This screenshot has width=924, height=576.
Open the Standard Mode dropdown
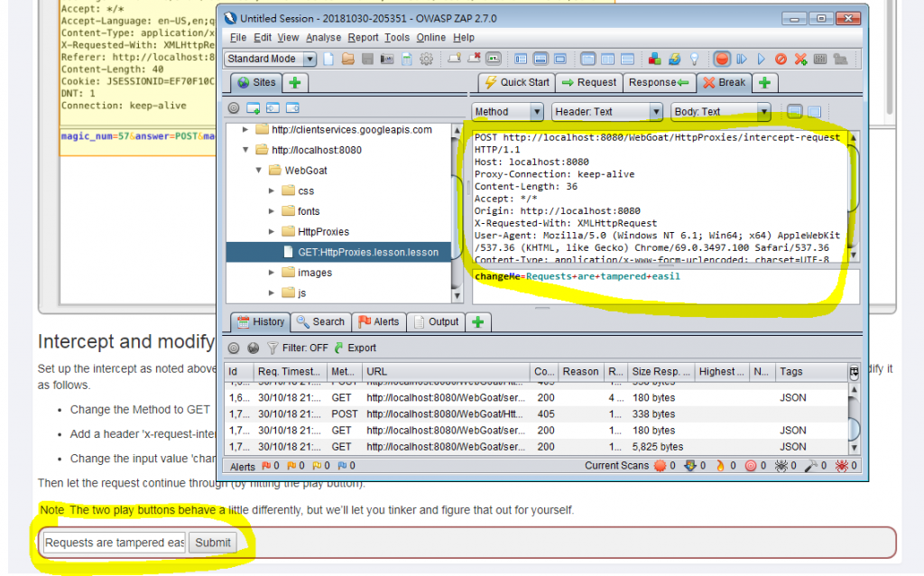click(271, 59)
